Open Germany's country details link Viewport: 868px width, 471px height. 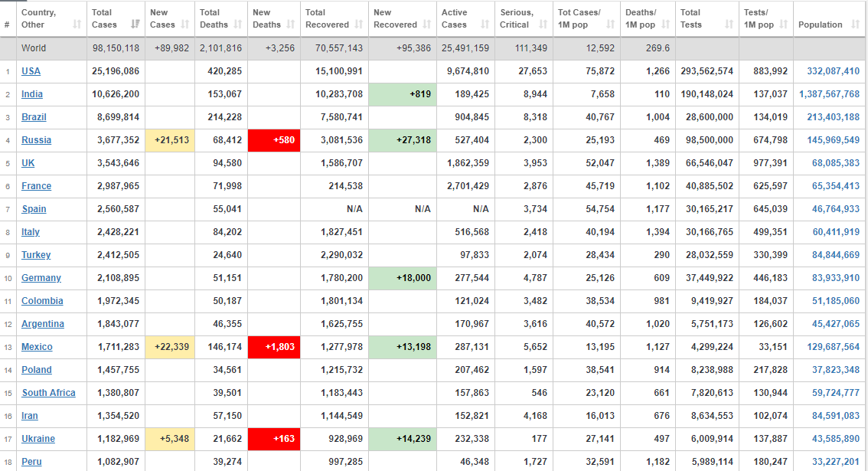[41, 278]
